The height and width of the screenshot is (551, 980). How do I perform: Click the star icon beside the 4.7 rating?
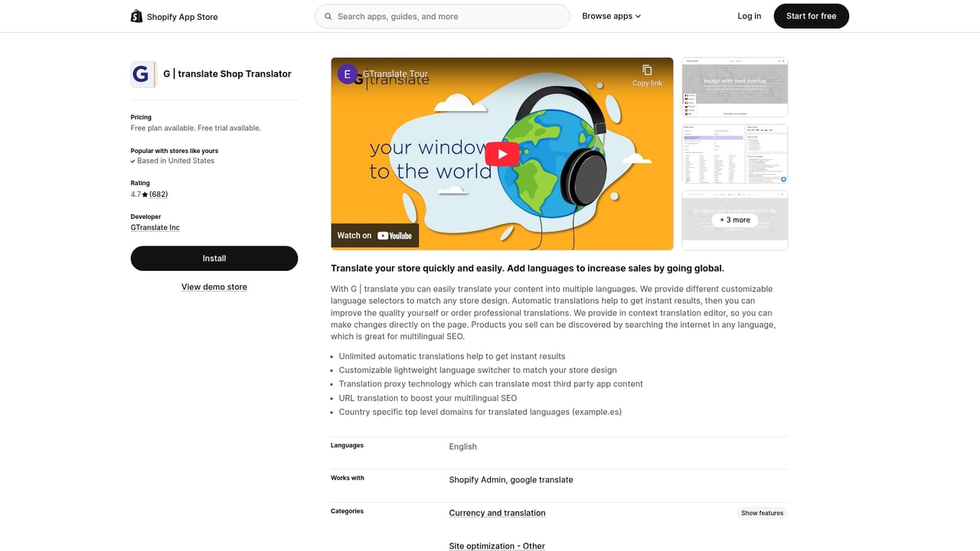(145, 194)
